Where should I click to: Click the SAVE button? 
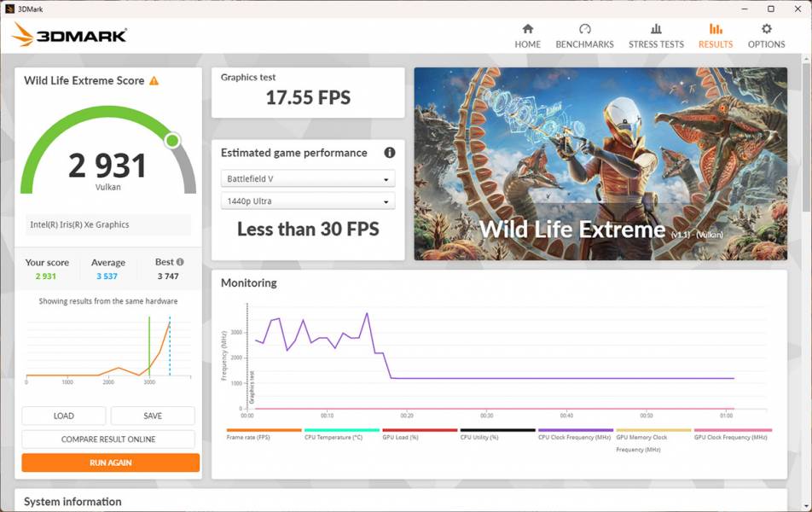click(153, 416)
